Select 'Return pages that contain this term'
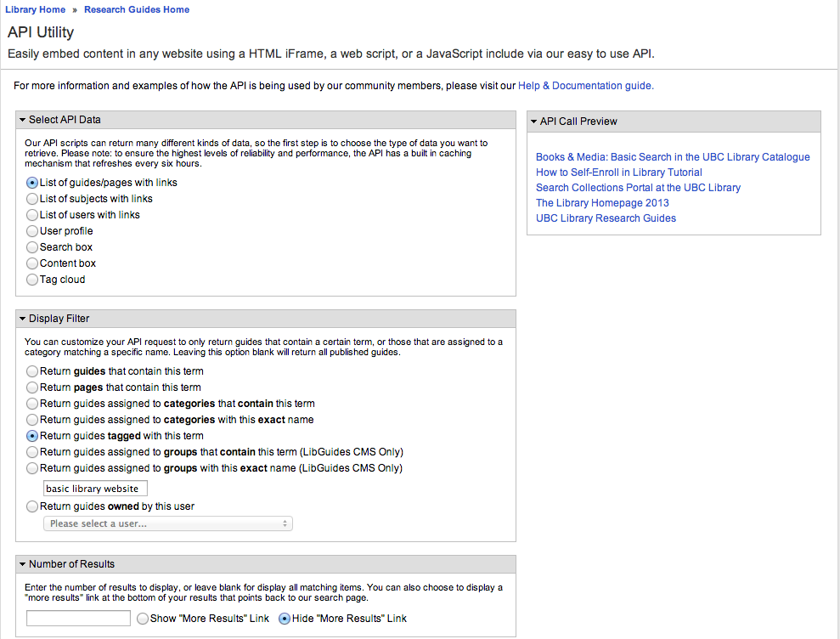Screen dimensions: 840x639 pos(32,387)
